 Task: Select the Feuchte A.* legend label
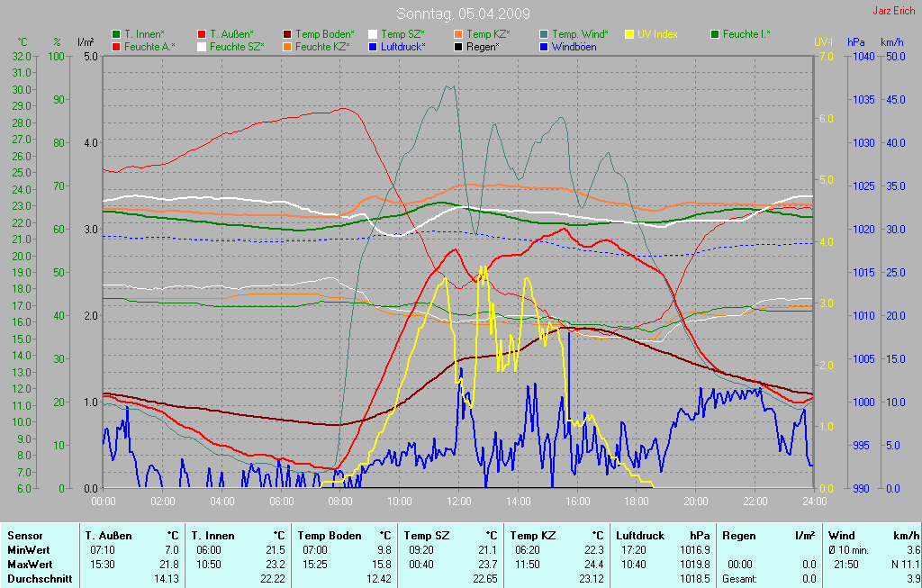[x=149, y=47]
